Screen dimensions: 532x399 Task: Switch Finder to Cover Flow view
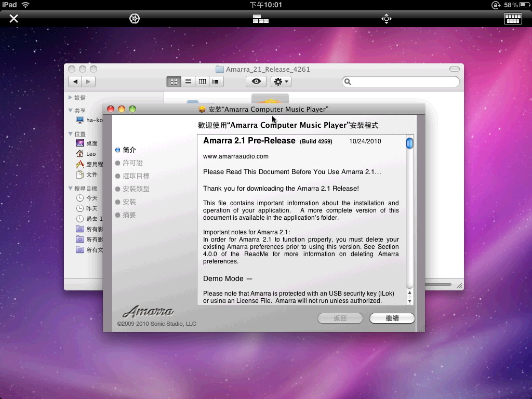coord(217,82)
